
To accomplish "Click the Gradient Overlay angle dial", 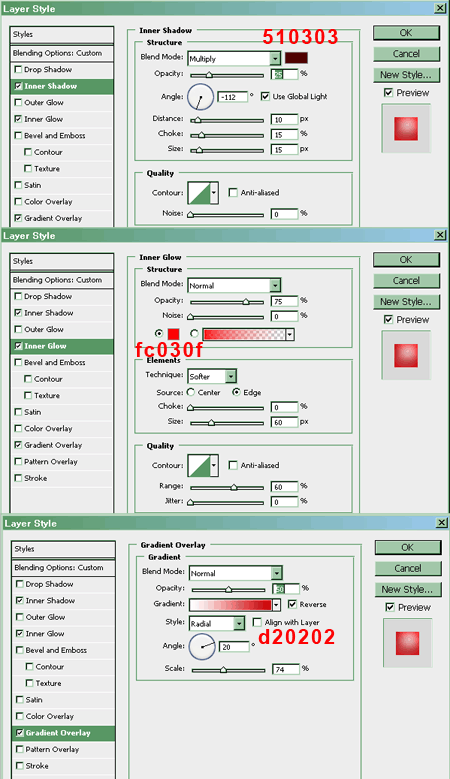I will [202, 646].
